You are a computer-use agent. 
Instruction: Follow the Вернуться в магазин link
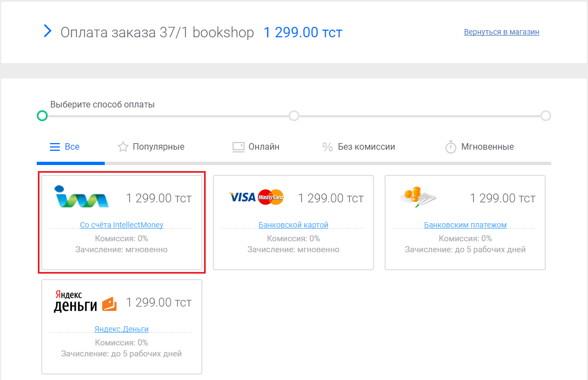(501, 32)
